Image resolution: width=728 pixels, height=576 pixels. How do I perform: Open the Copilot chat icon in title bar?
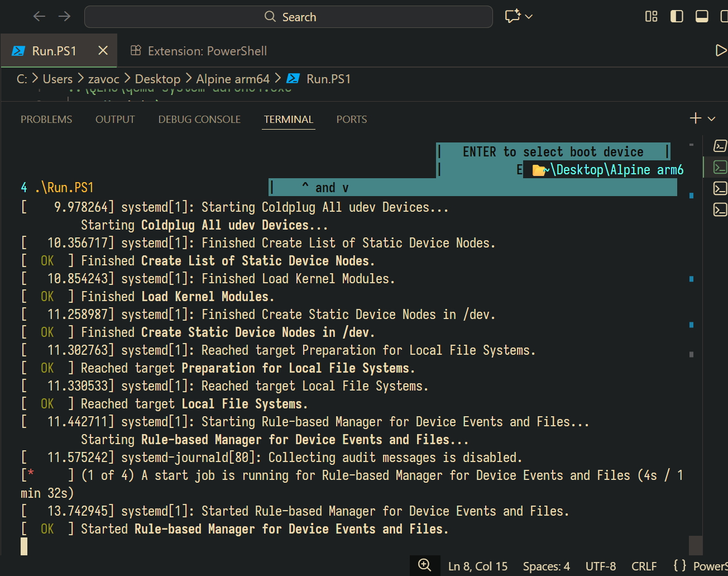[x=511, y=16]
